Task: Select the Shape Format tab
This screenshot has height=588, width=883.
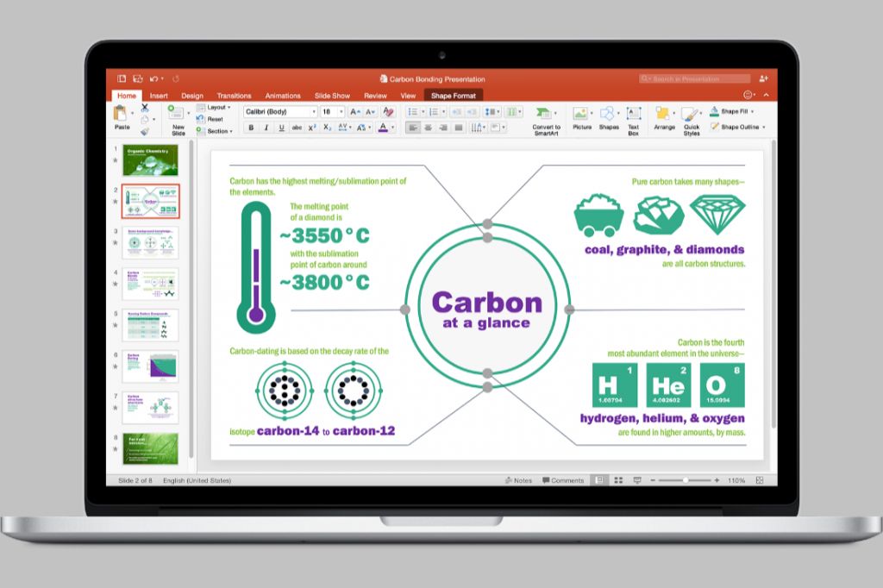Action: click(x=454, y=96)
